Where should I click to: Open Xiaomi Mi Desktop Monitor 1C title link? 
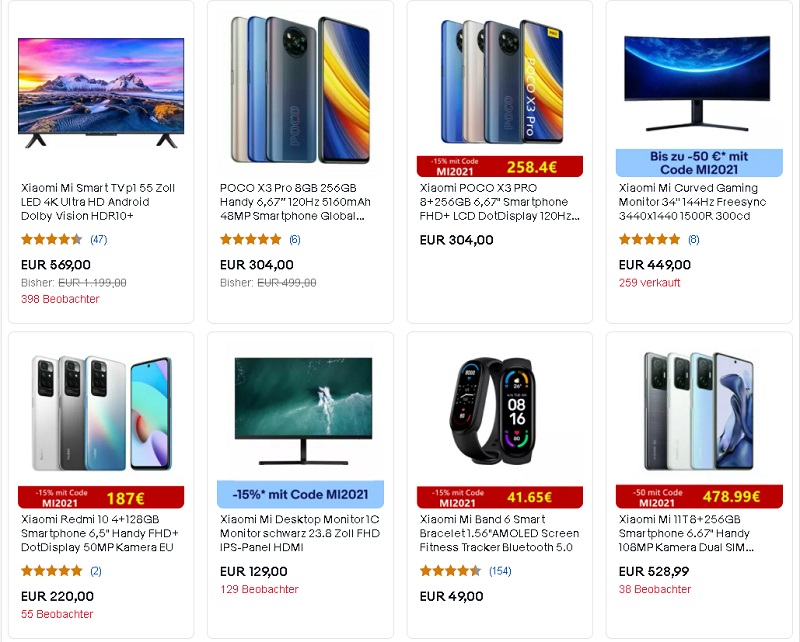pos(299,533)
